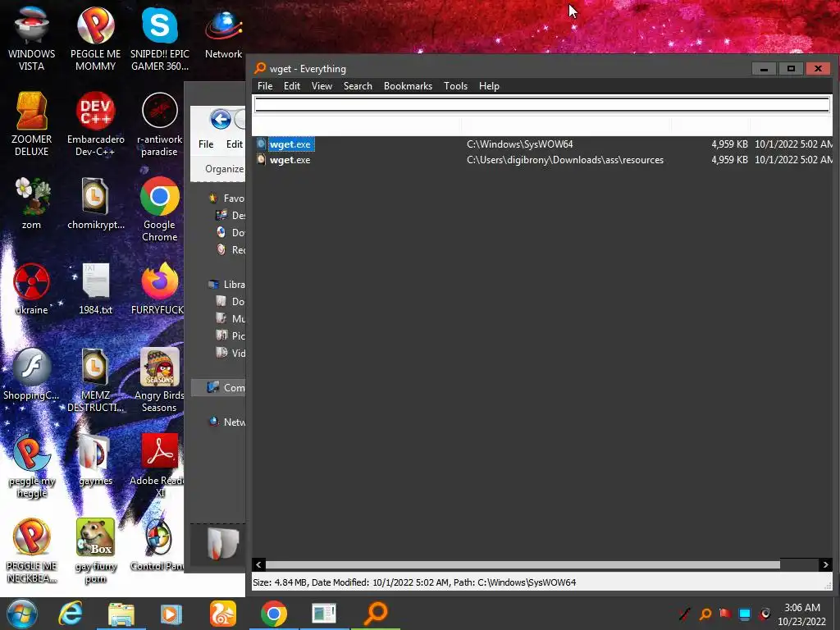Open Windows Media Player from the taskbar

(171, 614)
